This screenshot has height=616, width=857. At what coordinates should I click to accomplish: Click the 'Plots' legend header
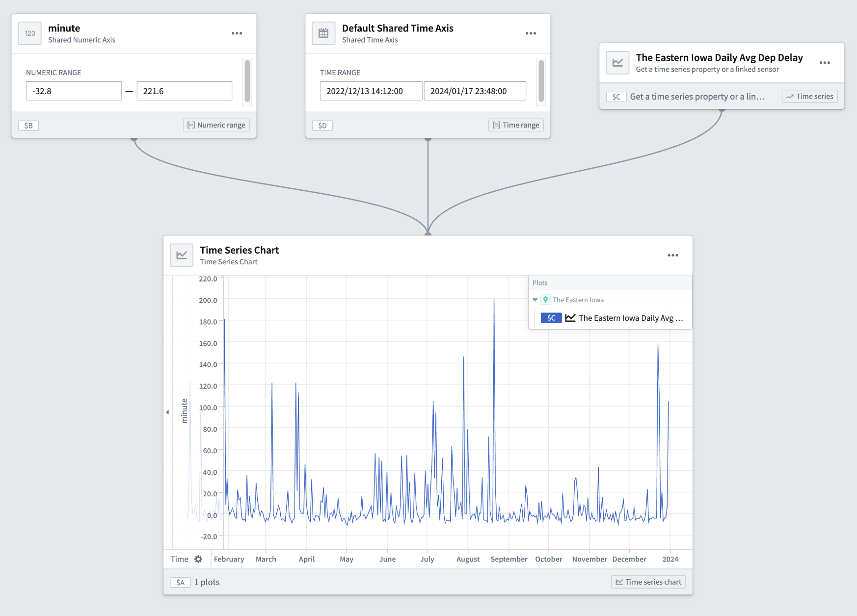pos(540,283)
